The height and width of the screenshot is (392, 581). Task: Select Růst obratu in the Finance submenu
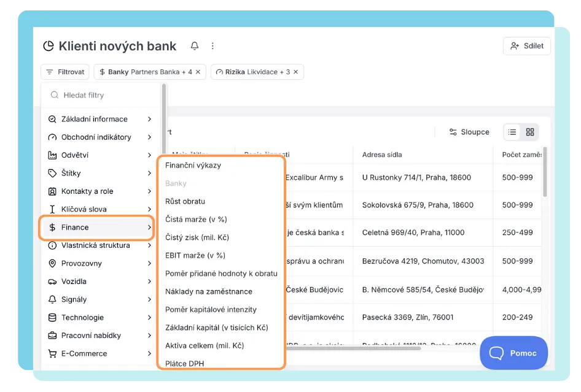[x=185, y=201]
